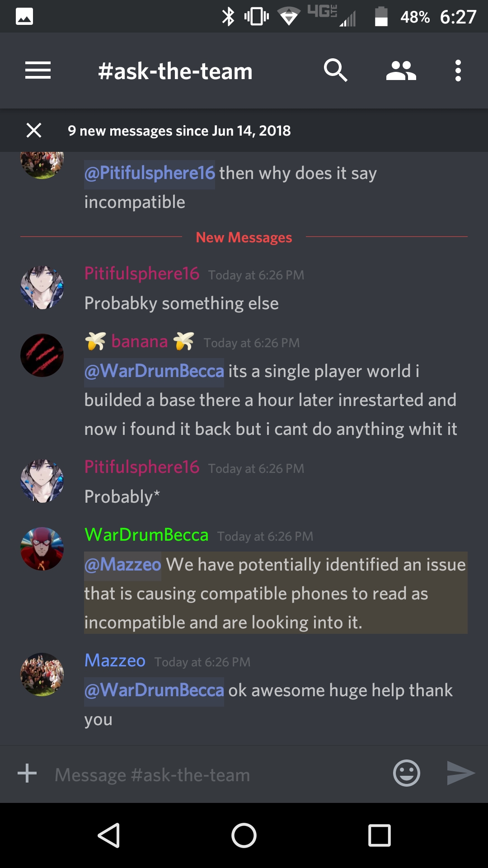View WarDrumBecca's Flash avatar
Screen dimensions: 488x868
pos(42,549)
